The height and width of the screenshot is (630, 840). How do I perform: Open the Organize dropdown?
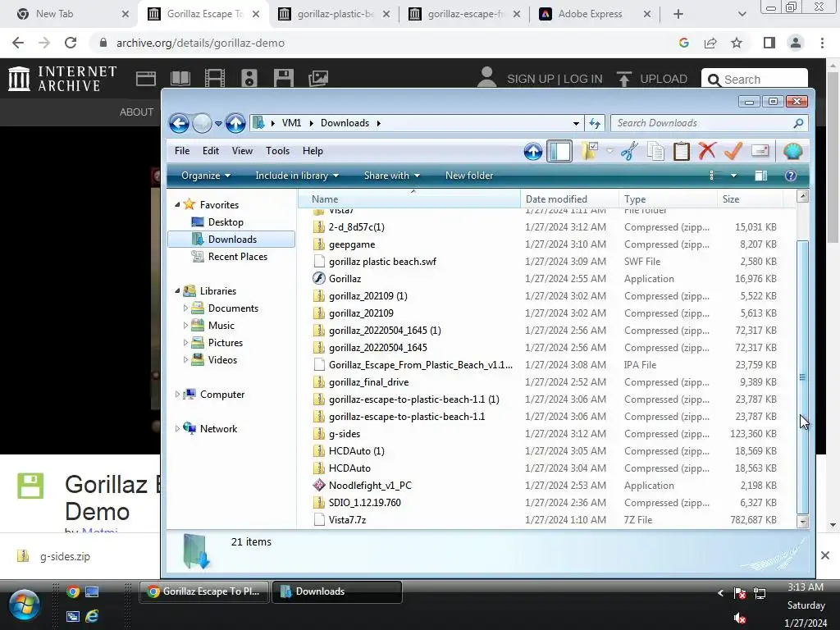pyautogui.click(x=206, y=176)
